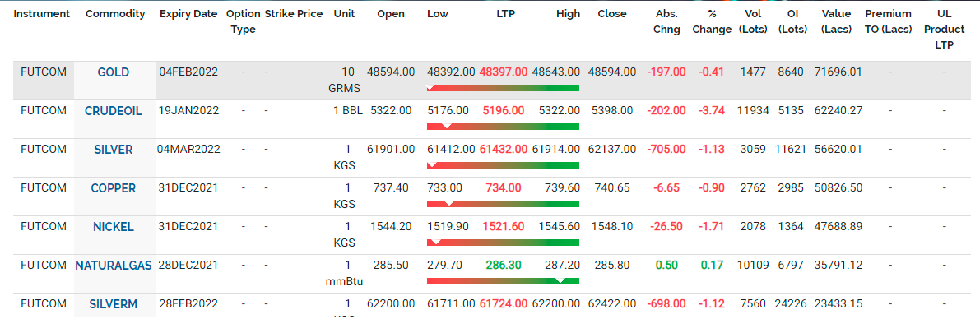Image resolution: width=980 pixels, height=319 pixels.
Task: Open the GOLD commodity link
Action: [113, 72]
